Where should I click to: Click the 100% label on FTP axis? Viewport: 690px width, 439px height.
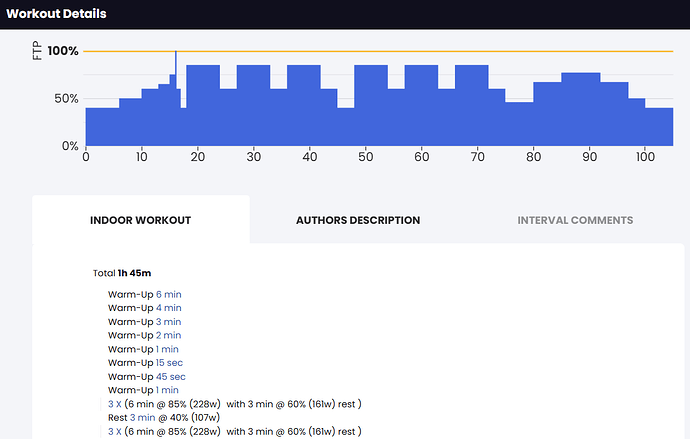(x=62, y=51)
